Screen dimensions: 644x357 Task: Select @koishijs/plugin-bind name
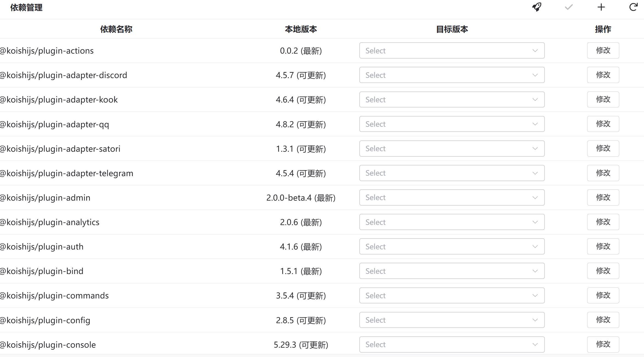(42, 271)
